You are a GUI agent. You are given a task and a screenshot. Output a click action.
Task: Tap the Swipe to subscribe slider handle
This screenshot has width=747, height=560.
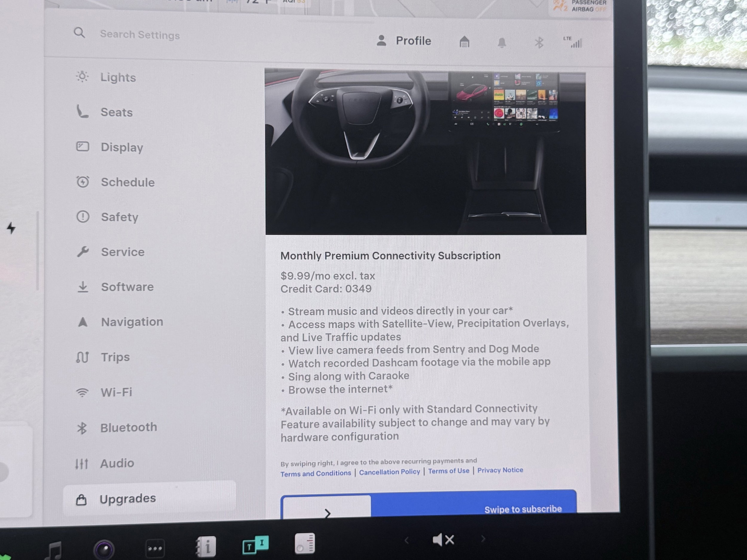[x=327, y=508]
